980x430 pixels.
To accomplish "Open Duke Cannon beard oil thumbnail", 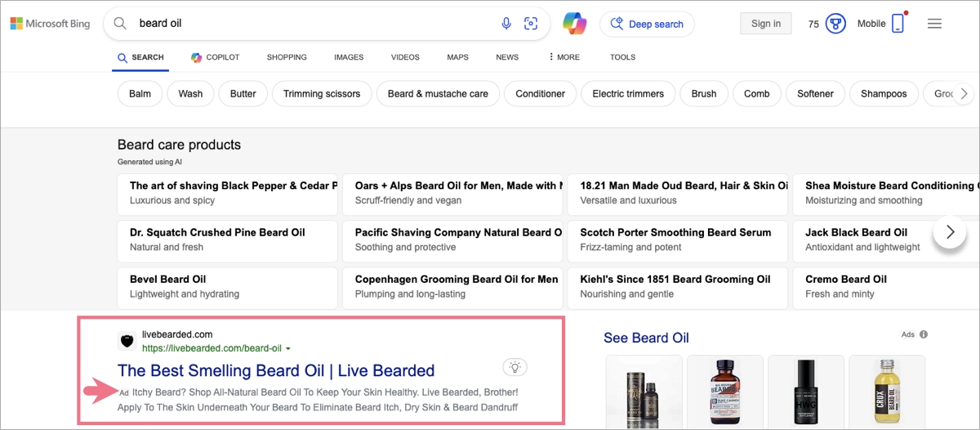I will tap(724, 393).
